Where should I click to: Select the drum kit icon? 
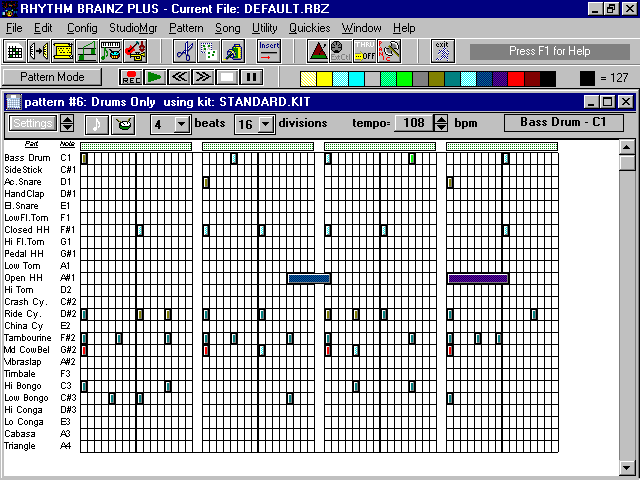coord(125,124)
